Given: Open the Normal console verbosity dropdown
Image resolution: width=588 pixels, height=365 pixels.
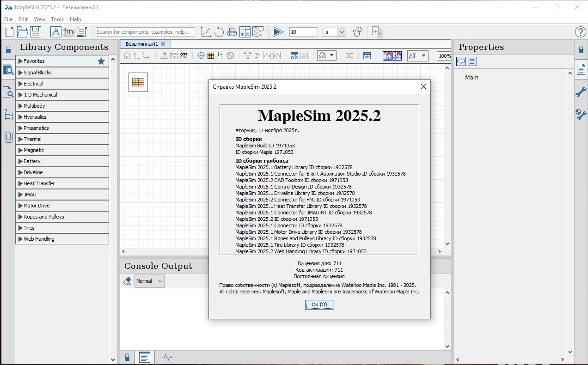Looking at the screenshot, I should [149, 281].
